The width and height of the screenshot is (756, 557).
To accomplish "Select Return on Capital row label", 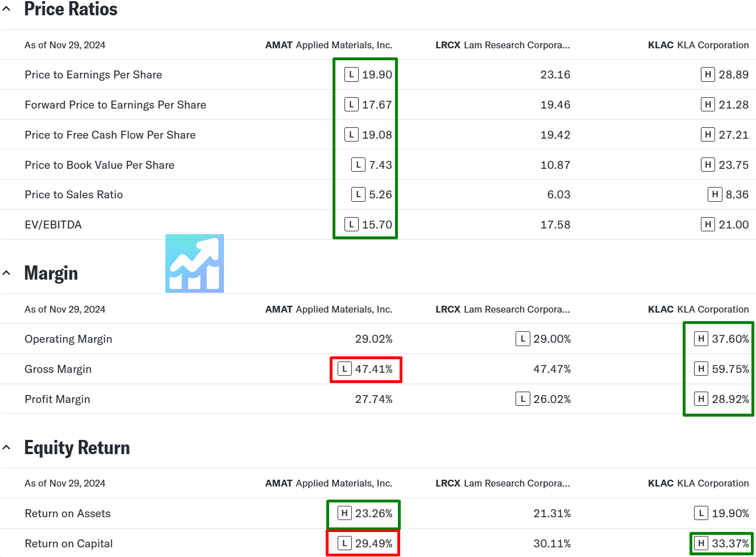I will pyautogui.click(x=69, y=543).
